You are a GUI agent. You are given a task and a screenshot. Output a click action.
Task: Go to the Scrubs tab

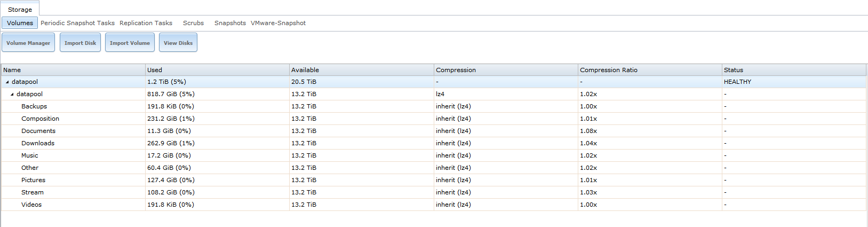click(x=193, y=23)
